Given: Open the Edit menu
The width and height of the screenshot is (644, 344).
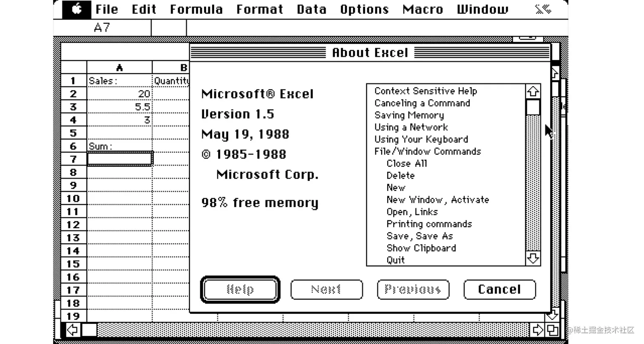Looking at the screenshot, I should [144, 9].
